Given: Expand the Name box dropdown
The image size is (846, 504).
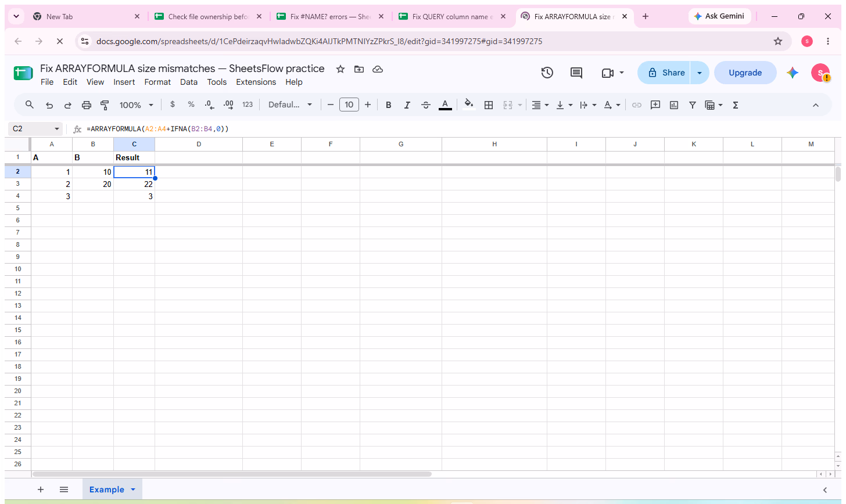Looking at the screenshot, I should pyautogui.click(x=57, y=128).
